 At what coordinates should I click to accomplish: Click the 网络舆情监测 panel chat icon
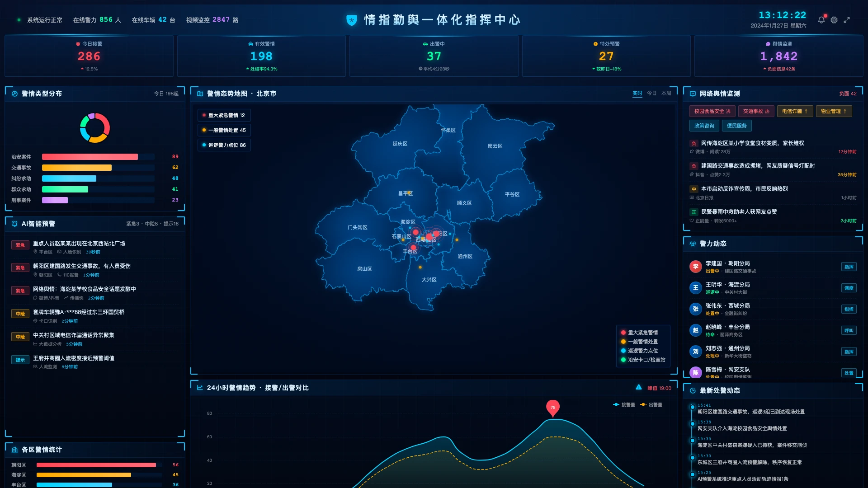pos(693,94)
